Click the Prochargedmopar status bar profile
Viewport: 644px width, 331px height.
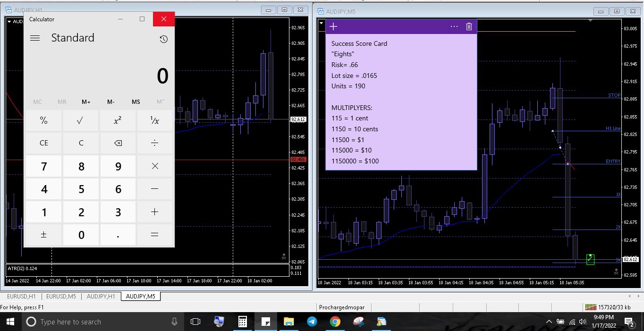[342, 307]
